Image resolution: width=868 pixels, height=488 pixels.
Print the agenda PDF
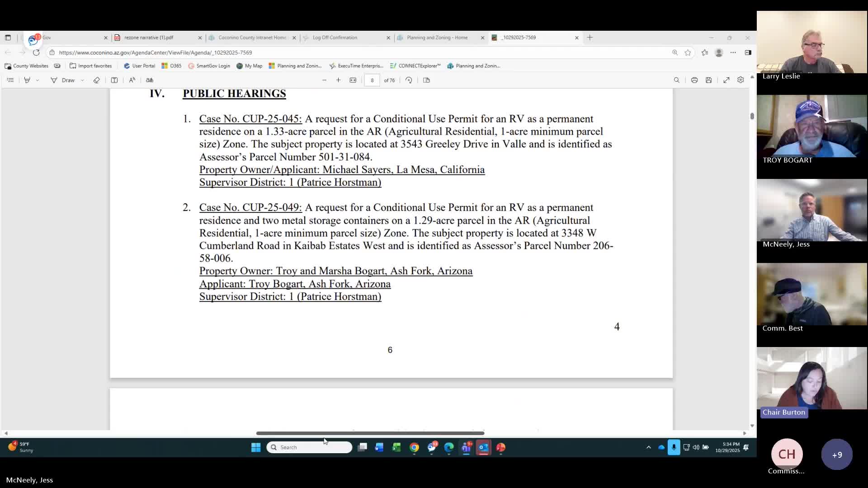(694, 80)
